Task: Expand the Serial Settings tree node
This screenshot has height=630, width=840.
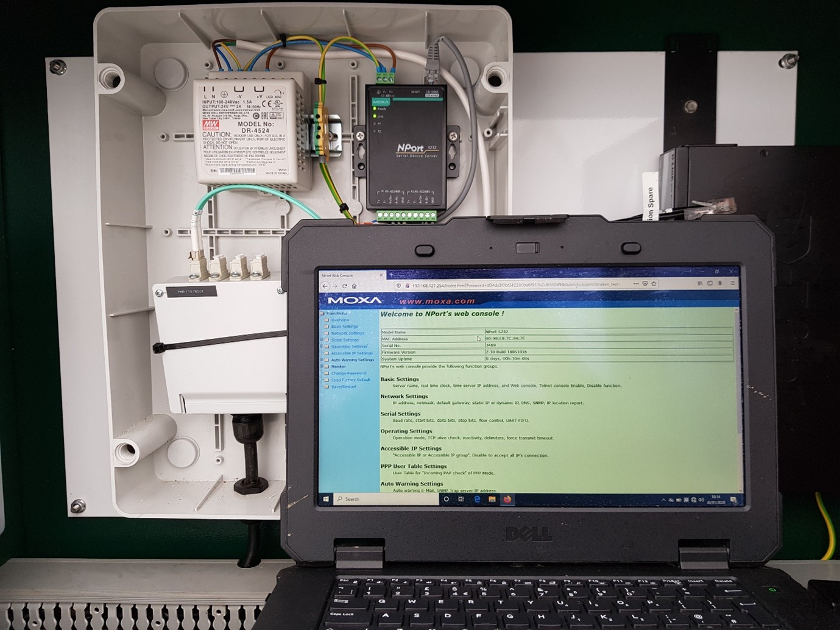Action: click(x=322, y=339)
